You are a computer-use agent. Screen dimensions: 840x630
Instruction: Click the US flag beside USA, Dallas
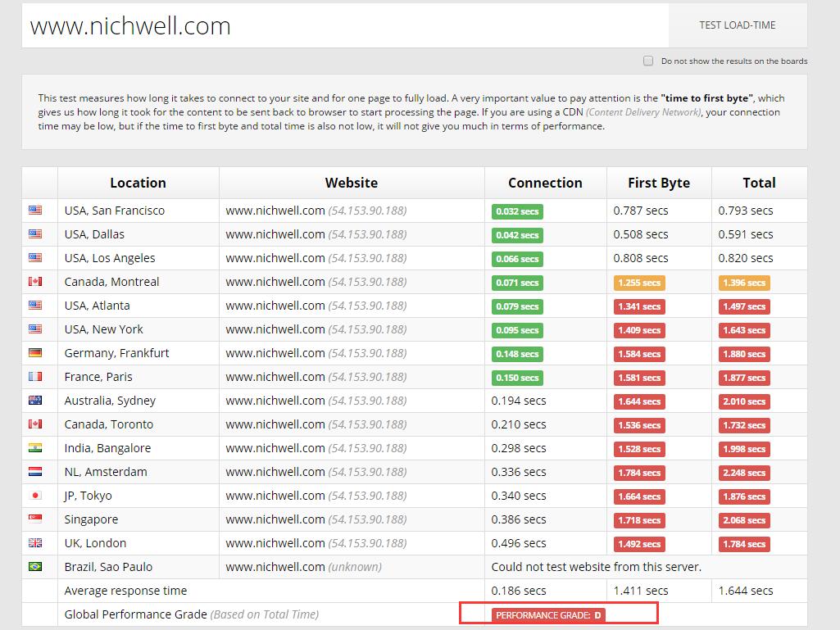click(35, 233)
